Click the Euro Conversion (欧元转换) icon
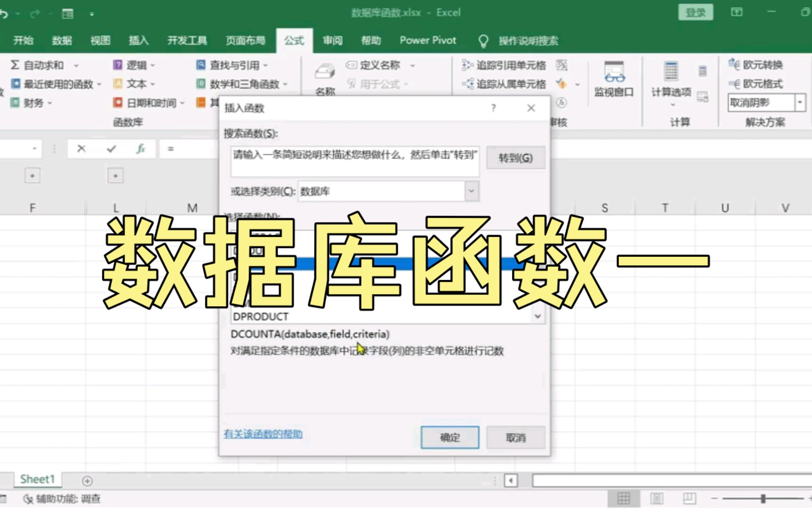The height and width of the screenshot is (508, 812). (x=756, y=65)
